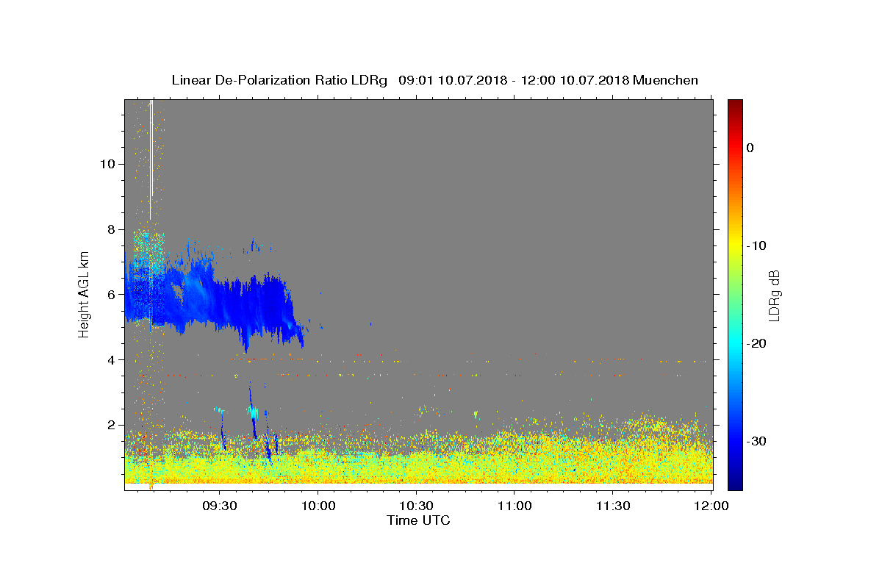Image resolution: width=882 pixels, height=588 pixels.
Task: Click the colorbar value -10
Action: pos(756,245)
